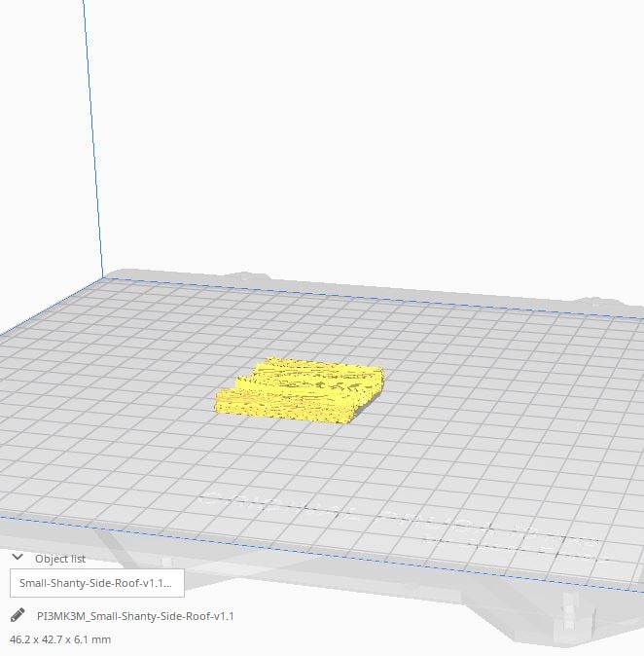Click the pencil icon to rename job
The image size is (644, 656).
(x=18, y=615)
